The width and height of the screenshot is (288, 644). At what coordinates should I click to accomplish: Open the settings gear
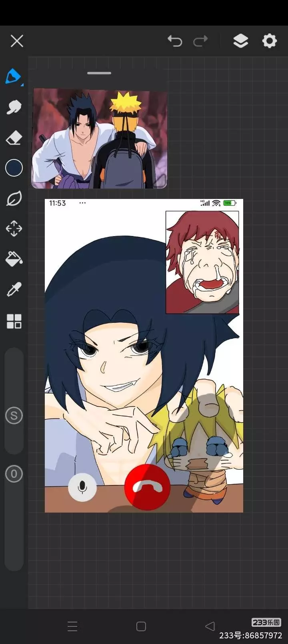269,41
